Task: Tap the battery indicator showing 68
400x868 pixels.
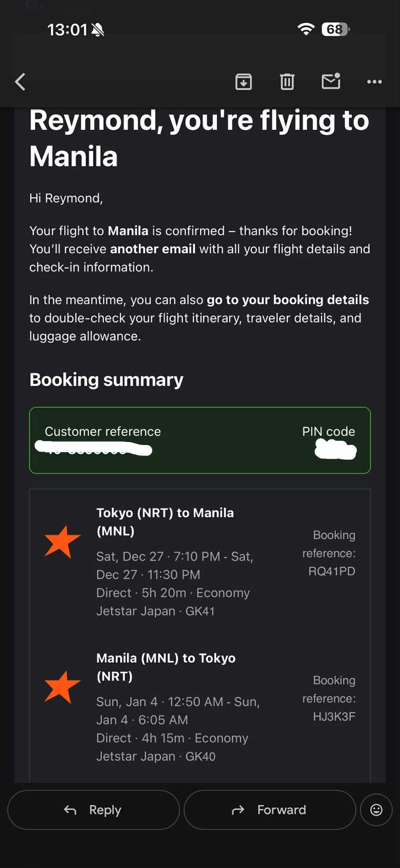Action: tap(335, 29)
